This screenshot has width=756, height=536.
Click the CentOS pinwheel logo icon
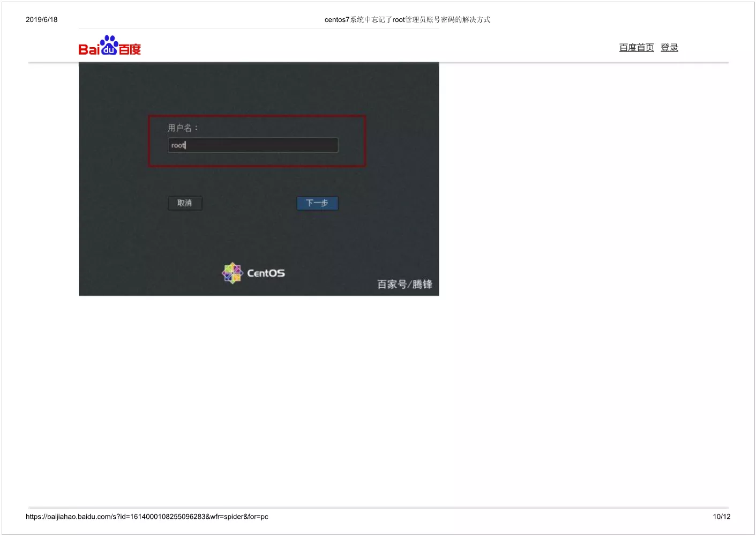233,273
